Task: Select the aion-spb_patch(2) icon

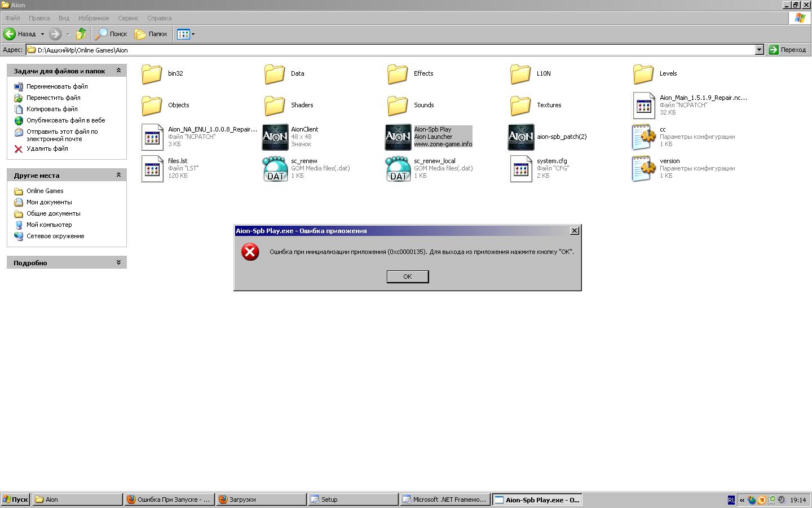Action: (x=521, y=137)
